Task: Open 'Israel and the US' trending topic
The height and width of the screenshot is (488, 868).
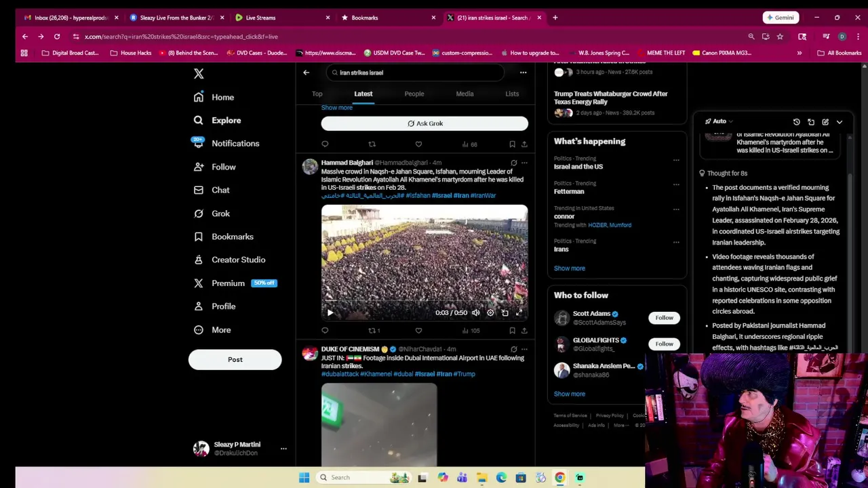Action: click(x=578, y=167)
